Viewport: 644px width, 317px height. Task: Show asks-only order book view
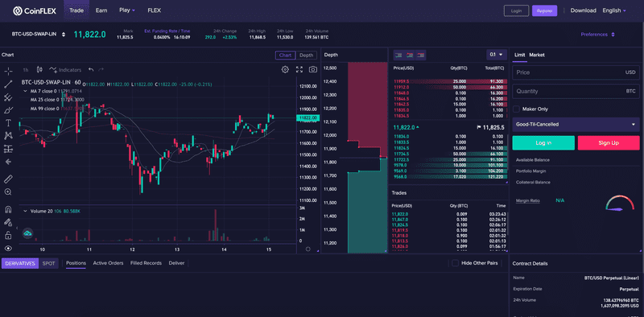click(x=421, y=55)
